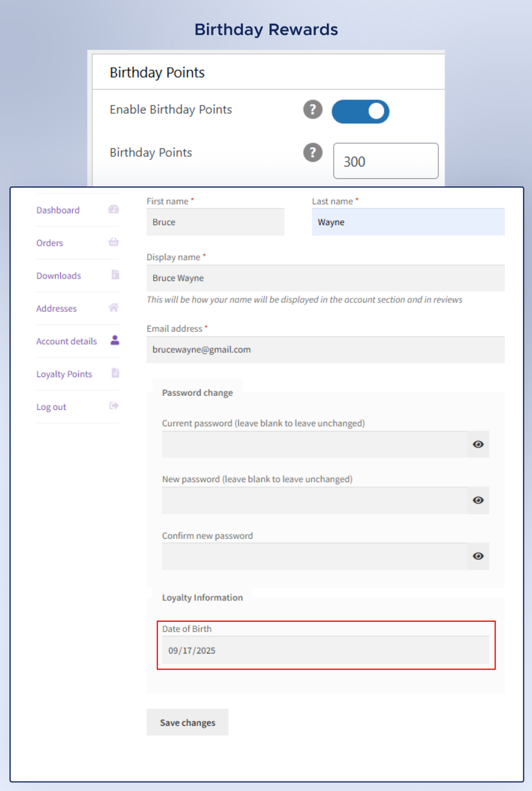Open help for Enable Birthday Points setting
This screenshot has height=791, width=532.
tap(313, 110)
